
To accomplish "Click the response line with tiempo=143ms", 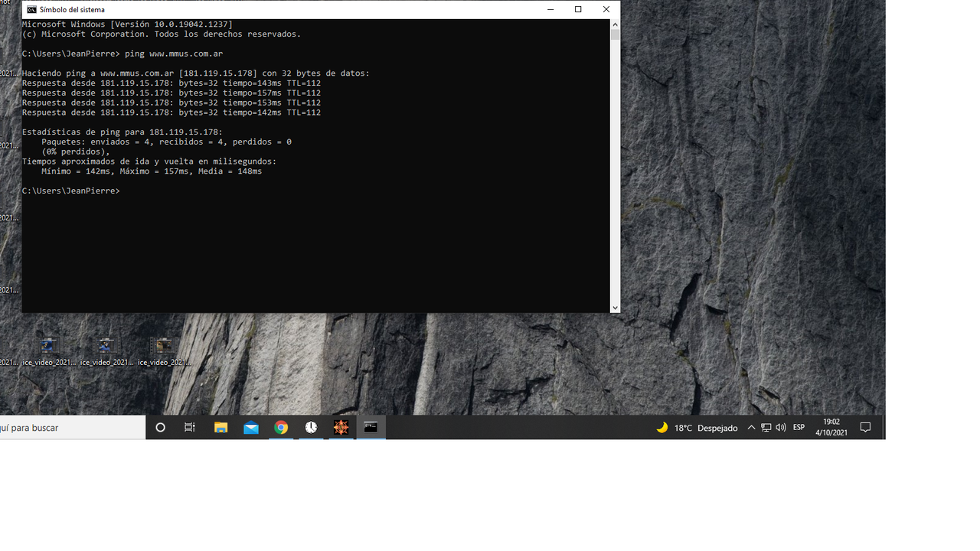I will (x=171, y=83).
